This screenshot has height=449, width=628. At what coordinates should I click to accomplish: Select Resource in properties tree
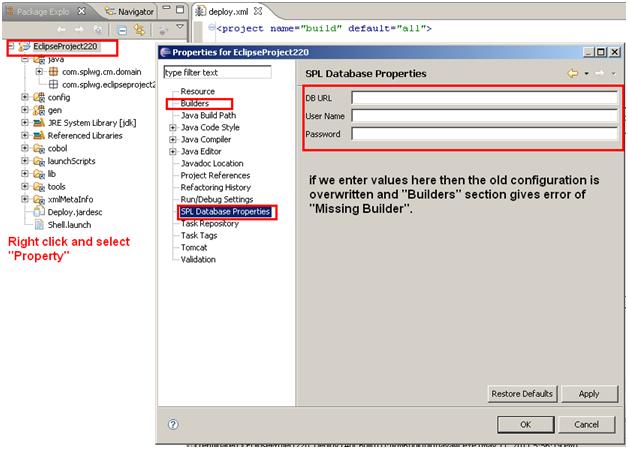click(197, 91)
